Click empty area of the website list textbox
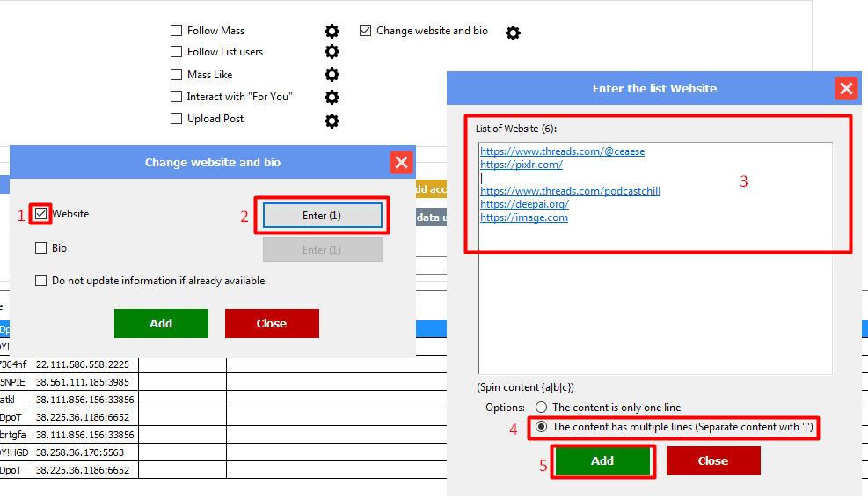The width and height of the screenshot is (868, 500). [x=654, y=299]
